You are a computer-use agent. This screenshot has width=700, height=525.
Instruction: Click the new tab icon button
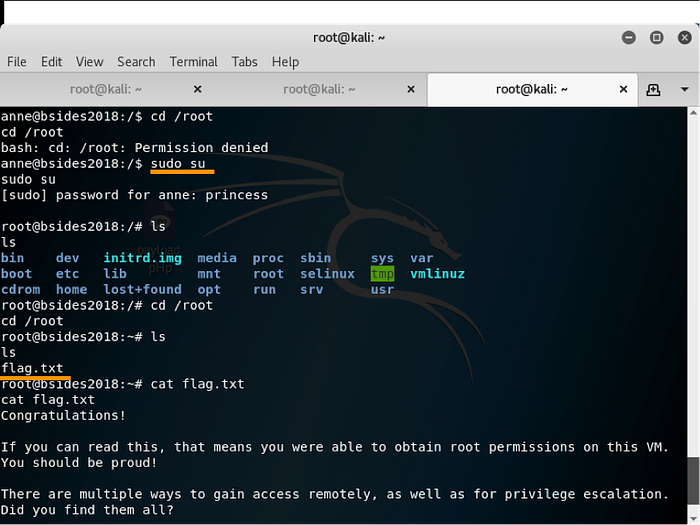click(653, 89)
